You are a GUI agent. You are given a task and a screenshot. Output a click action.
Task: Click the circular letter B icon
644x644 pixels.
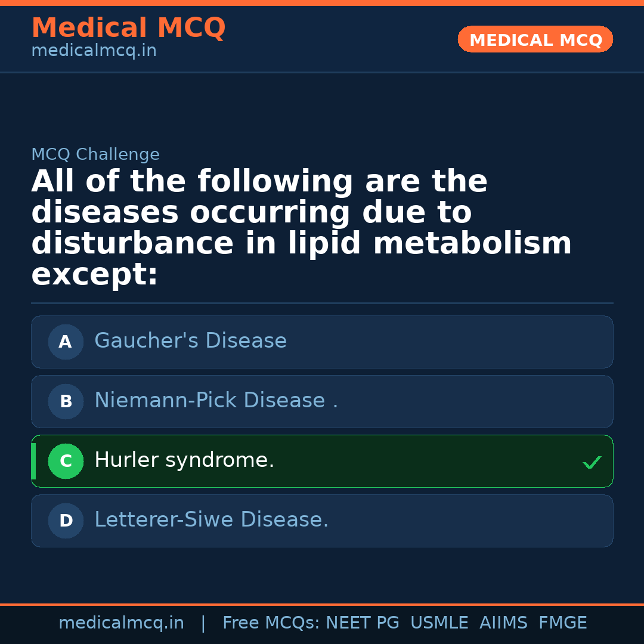click(66, 401)
